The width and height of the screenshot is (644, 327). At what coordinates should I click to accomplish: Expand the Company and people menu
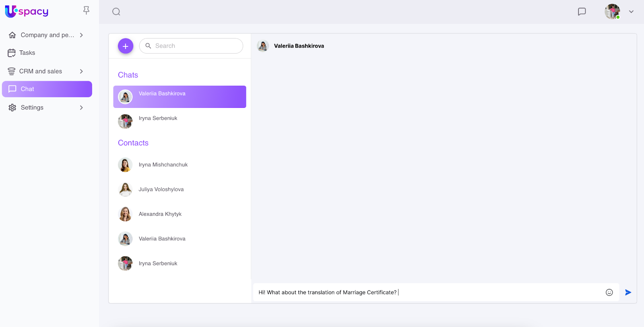81,35
